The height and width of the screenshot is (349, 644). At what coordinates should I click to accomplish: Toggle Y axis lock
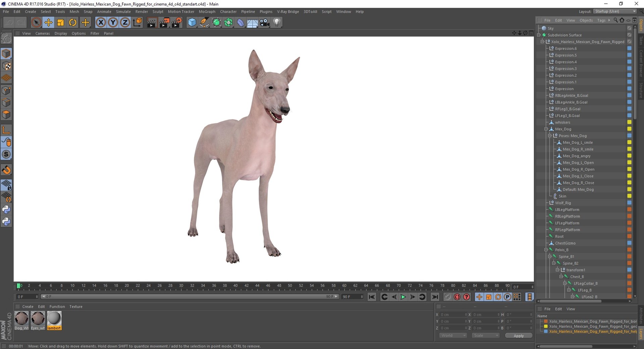click(x=113, y=22)
